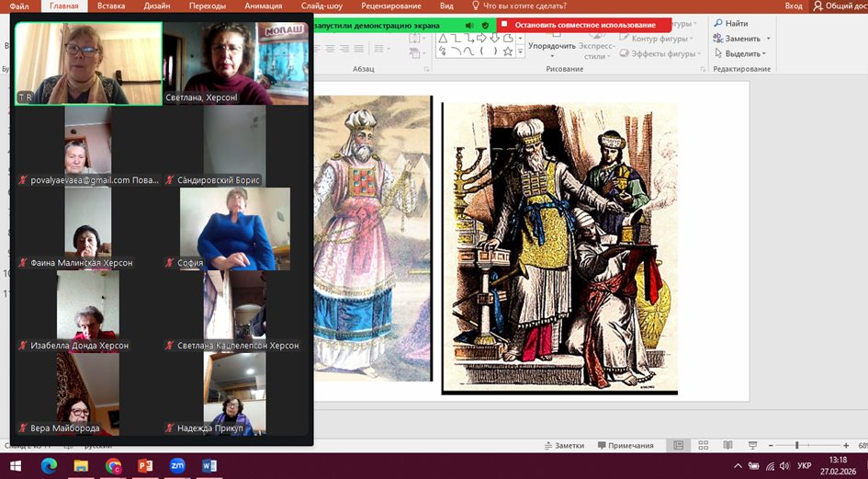This screenshot has height=479, width=868.
Task: Toggle the Заметки notes pane
Action: coord(562,446)
